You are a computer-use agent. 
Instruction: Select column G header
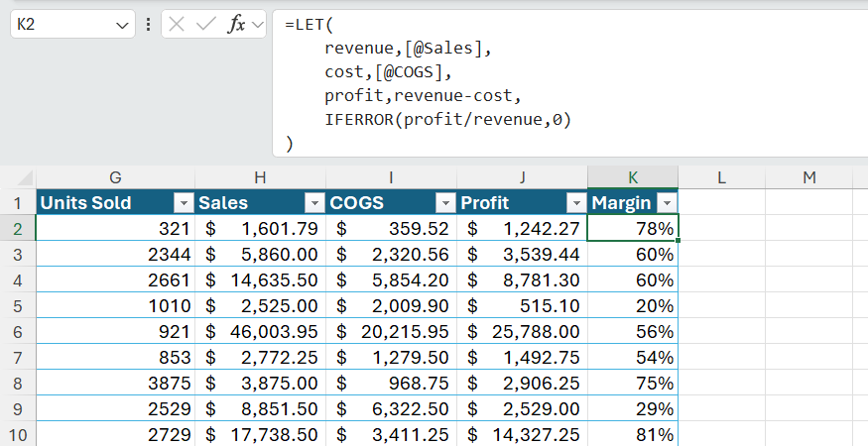115,177
